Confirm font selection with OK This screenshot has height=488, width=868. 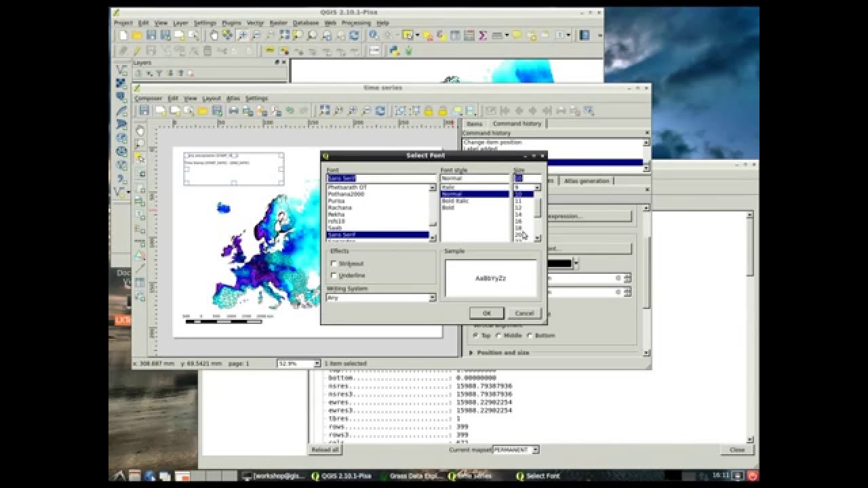click(x=486, y=313)
